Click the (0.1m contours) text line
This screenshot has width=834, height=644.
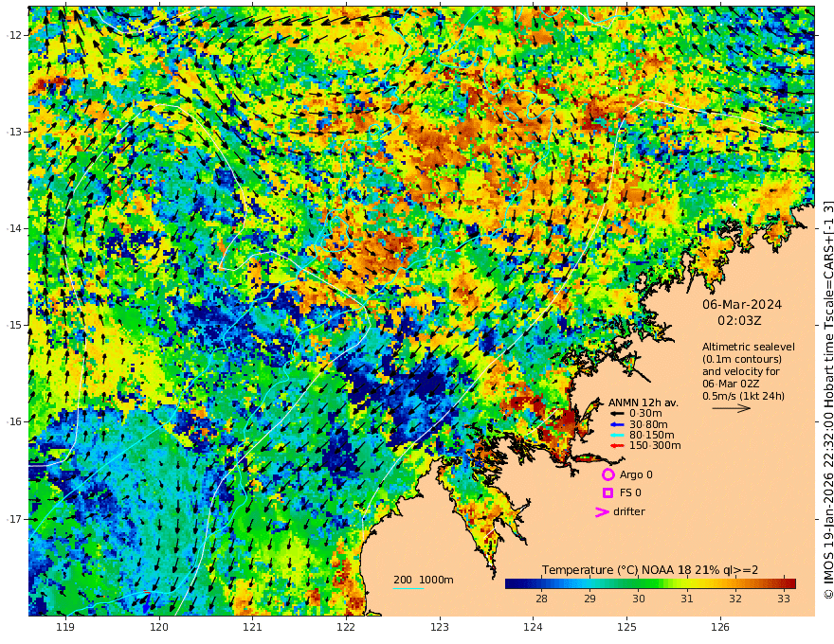pyautogui.click(x=742, y=359)
